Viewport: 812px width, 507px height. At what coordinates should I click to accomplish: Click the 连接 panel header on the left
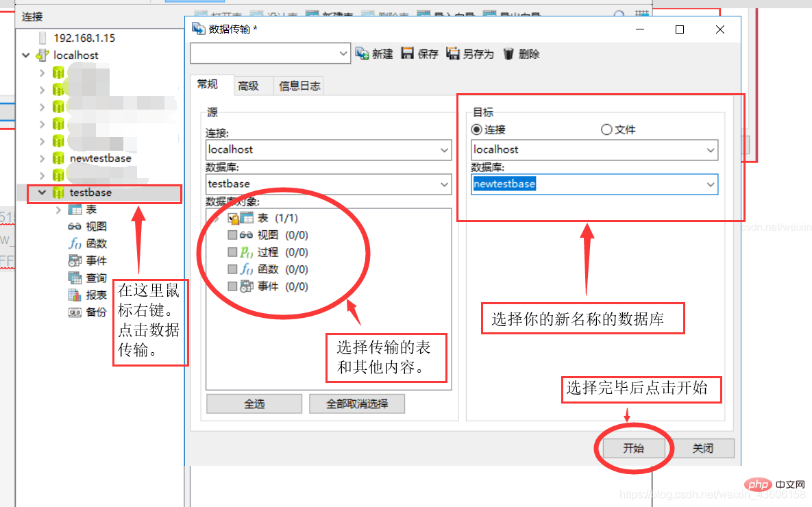32,17
